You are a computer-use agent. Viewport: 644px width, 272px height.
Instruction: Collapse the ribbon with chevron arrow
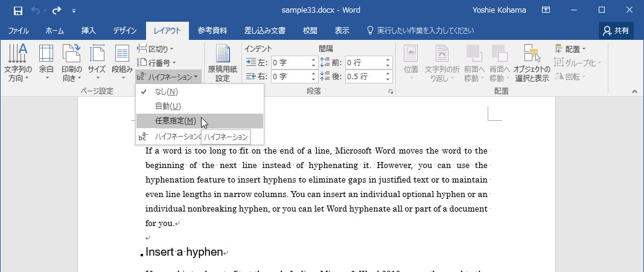click(x=634, y=91)
